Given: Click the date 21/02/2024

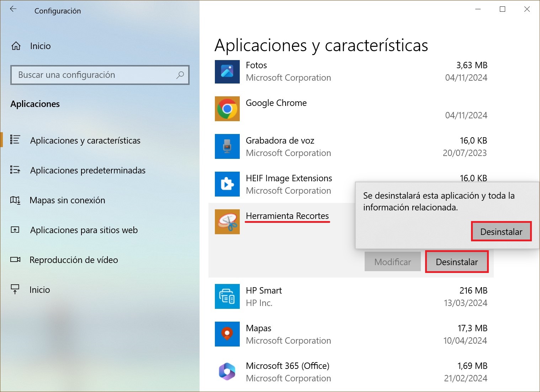Looking at the screenshot, I should pos(466,378).
